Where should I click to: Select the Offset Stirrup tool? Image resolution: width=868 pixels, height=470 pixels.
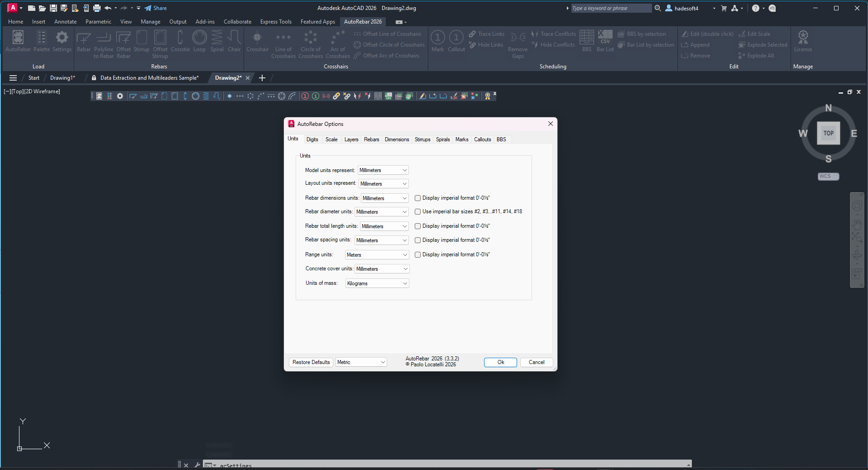tap(160, 44)
